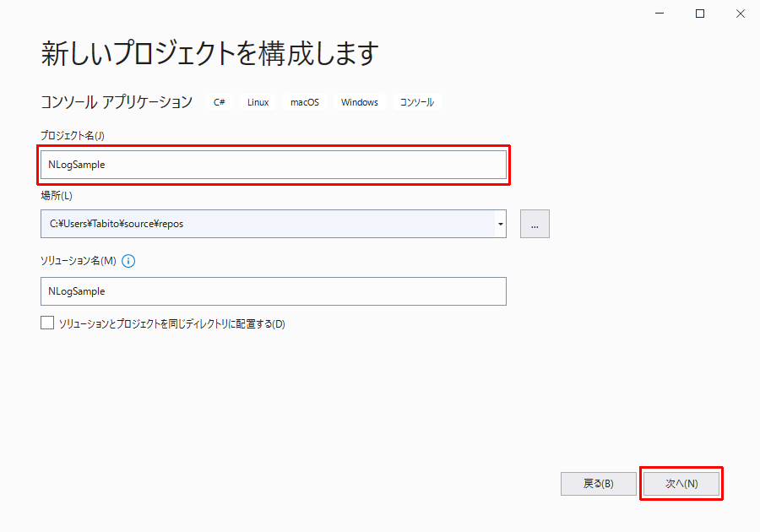The width and height of the screenshot is (760, 532).
Task: Click the 戻る(B) button
Action: point(599,483)
